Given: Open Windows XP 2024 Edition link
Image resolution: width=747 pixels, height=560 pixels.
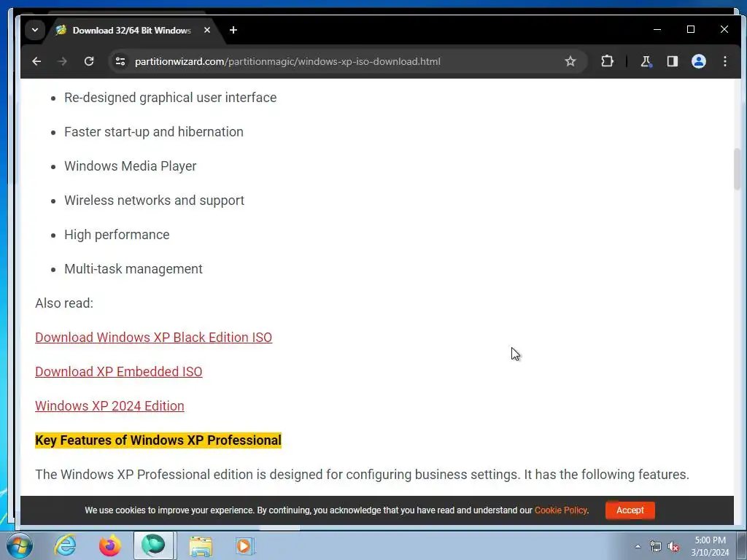Looking at the screenshot, I should click(x=109, y=405).
